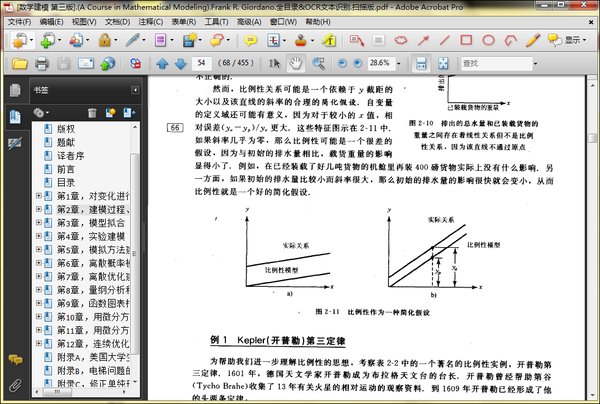Click the New Bookmark icon

click(x=111, y=113)
